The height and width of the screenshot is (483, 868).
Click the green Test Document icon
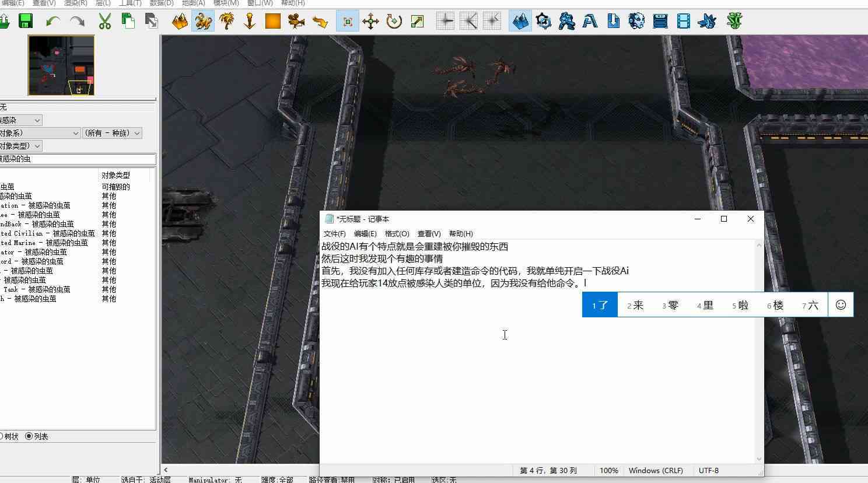[734, 22]
